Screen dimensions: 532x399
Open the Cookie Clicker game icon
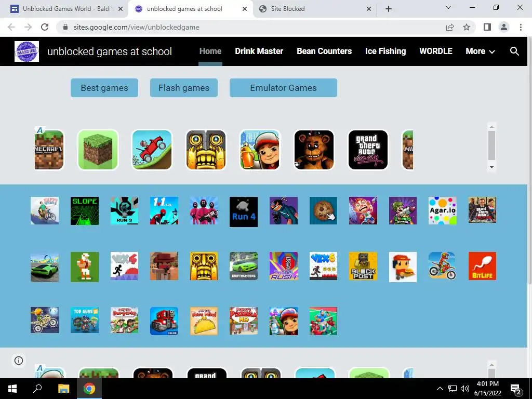point(323,211)
